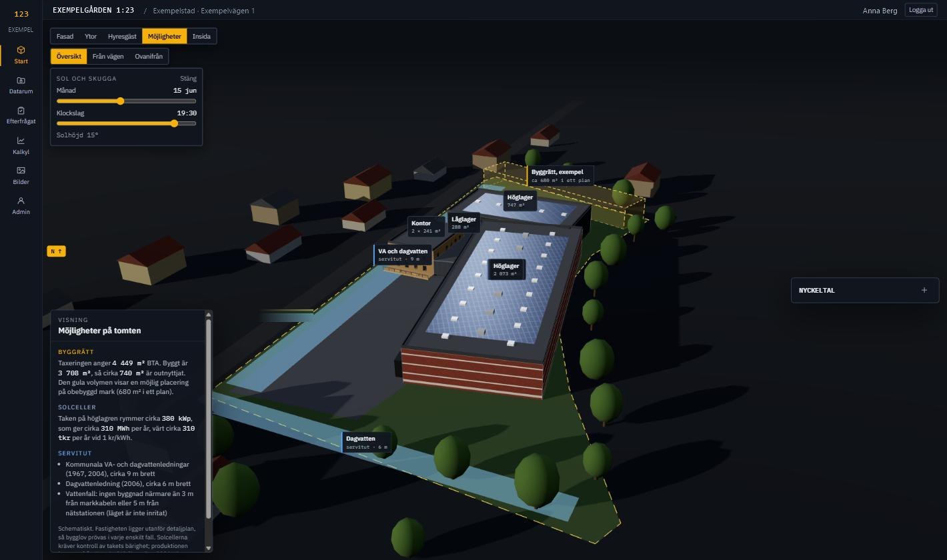Screen dimensions: 947x560
Task: Click the Exempelgården 1:23 property title
Action: coord(93,10)
